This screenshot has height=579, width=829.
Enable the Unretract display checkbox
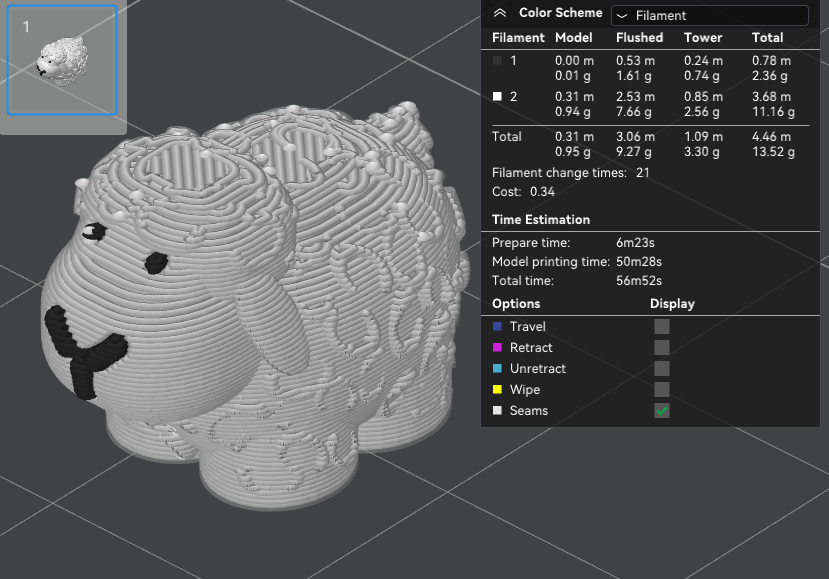662,369
